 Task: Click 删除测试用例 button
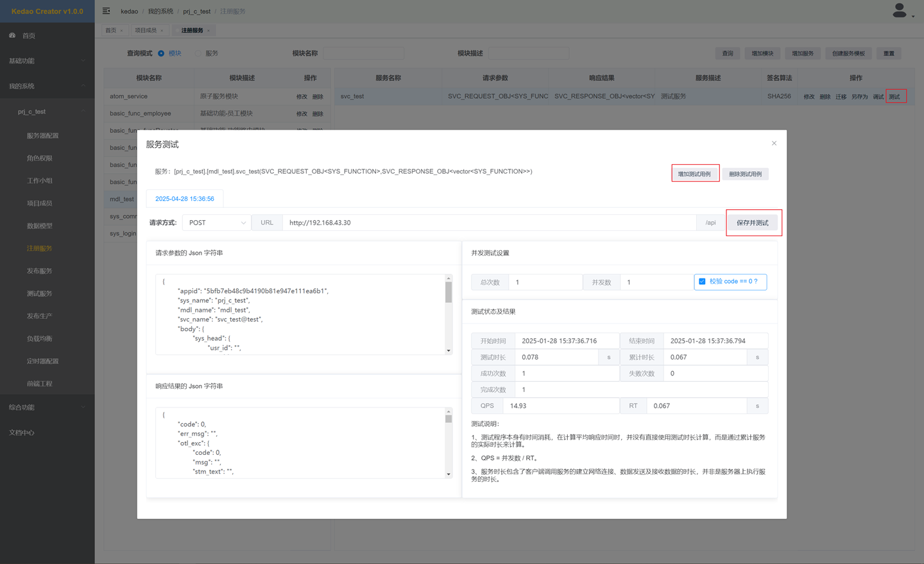745,174
